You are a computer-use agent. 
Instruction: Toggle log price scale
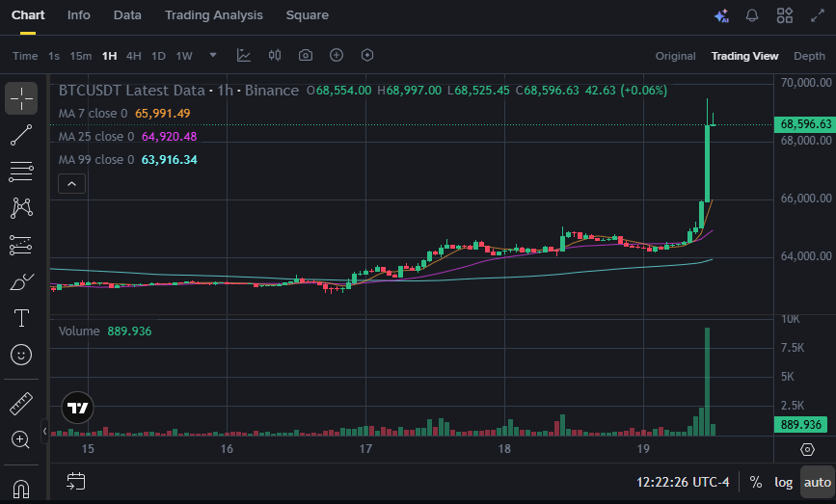point(783,482)
